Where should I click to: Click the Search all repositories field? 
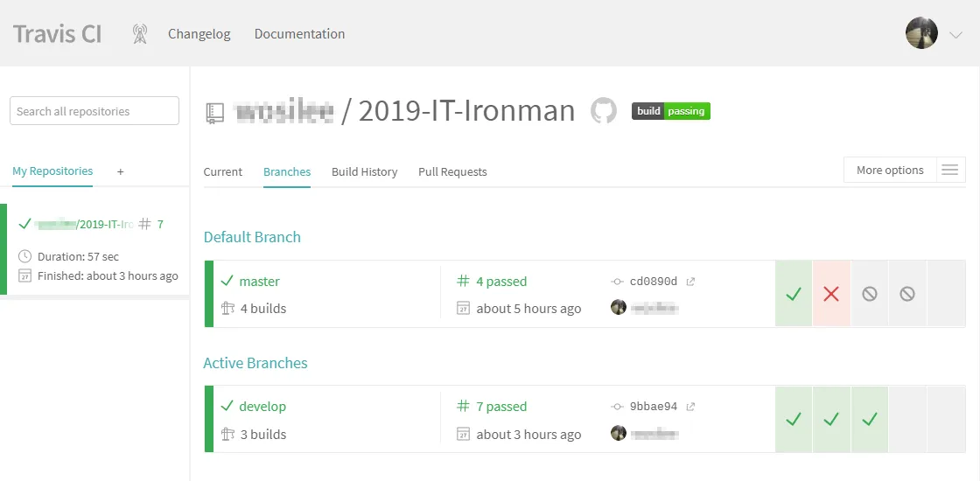[94, 111]
